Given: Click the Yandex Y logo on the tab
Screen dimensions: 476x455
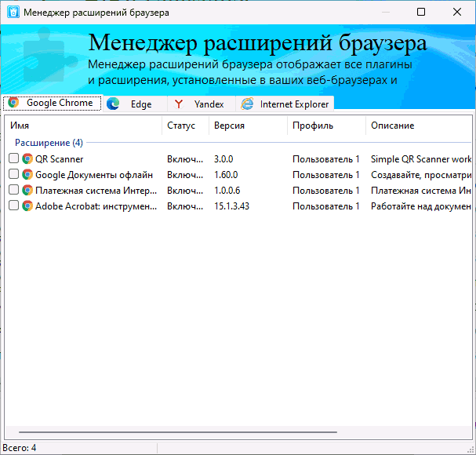Looking at the screenshot, I should [x=179, y=104].
